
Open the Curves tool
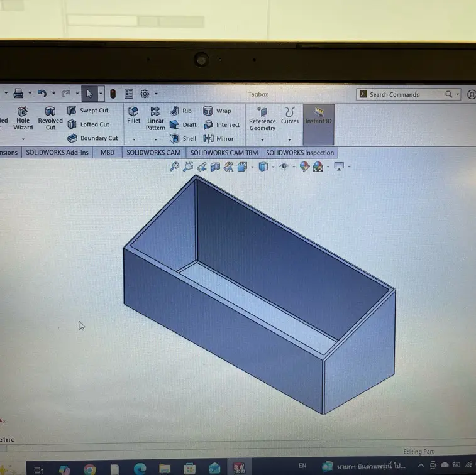(290, 116)
